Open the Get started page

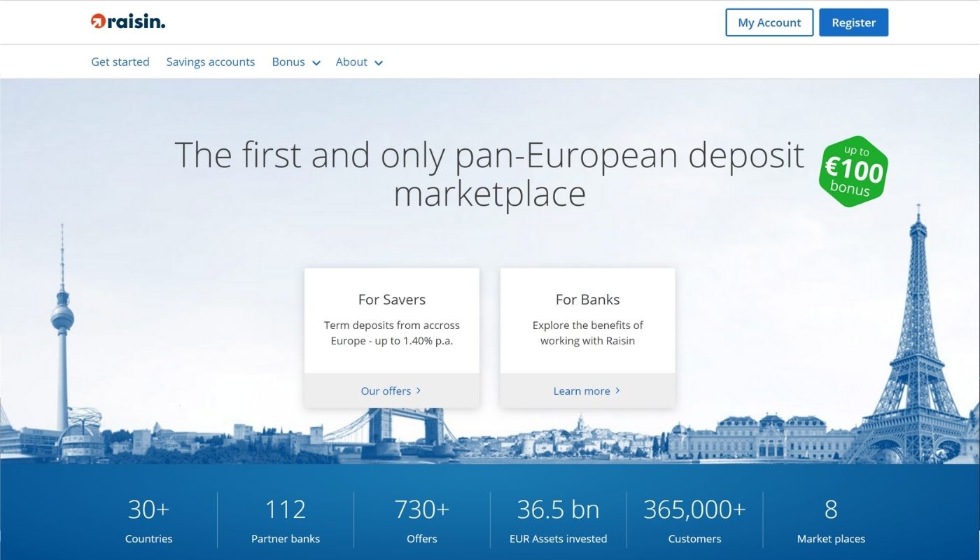pyautogui.click(x=120, y=62)
